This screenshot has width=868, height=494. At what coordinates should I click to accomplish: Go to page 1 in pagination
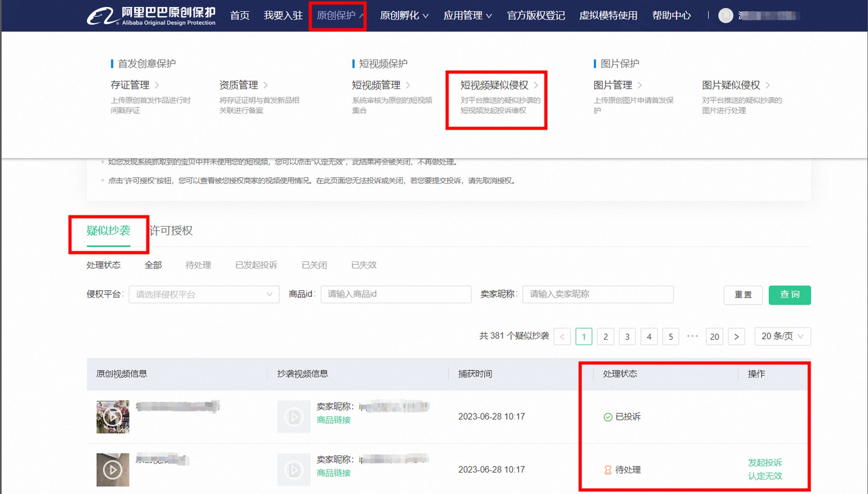pyautogui.click(x=584, y=337)
